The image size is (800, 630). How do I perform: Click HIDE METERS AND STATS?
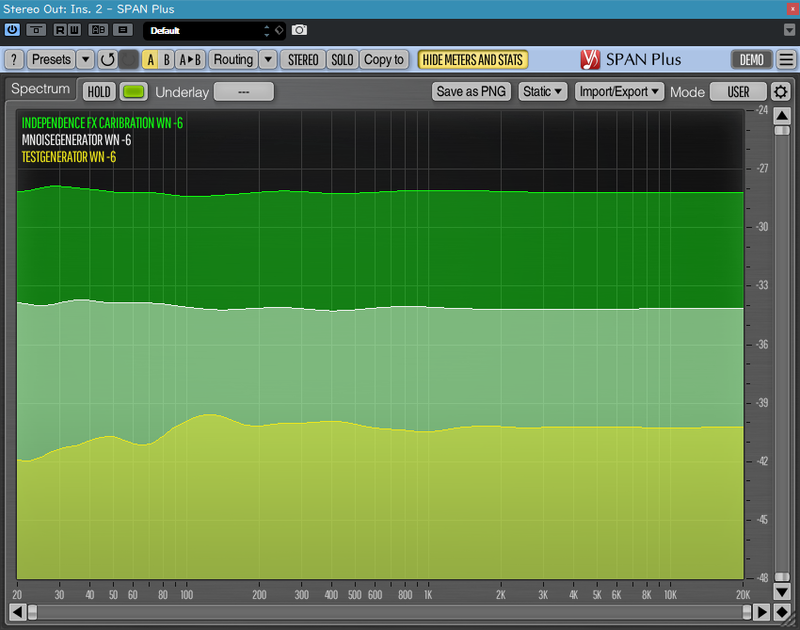pos(472,60)
